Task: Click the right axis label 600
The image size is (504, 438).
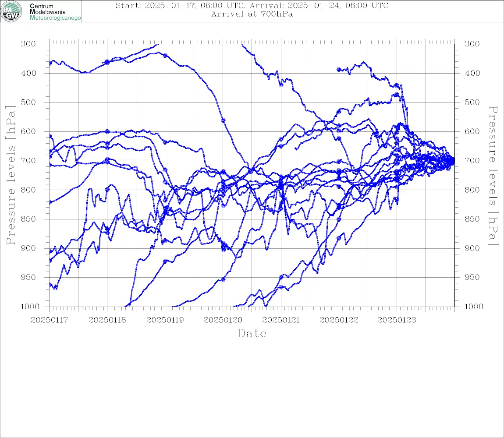Action: pyautogui.click(x=472, y=131)
